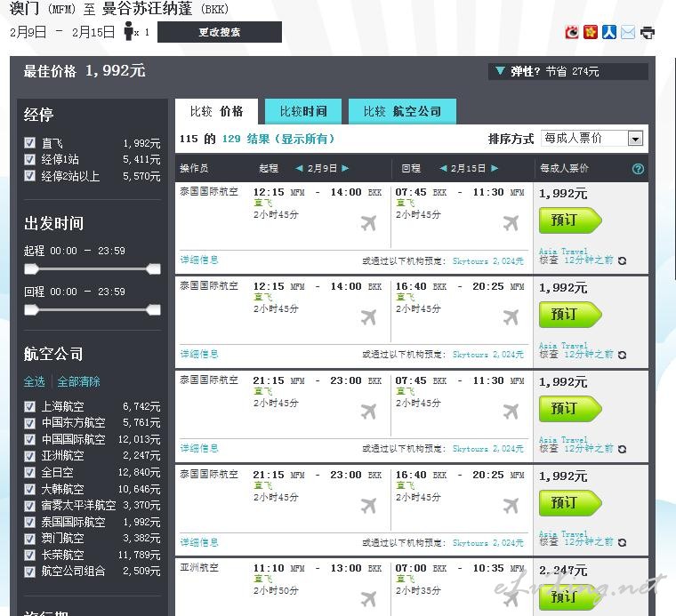Switch to 比较 价格 tab
The width and height of the screenshot is (676, 616).
pyautogui.click(x=216, y=112)
